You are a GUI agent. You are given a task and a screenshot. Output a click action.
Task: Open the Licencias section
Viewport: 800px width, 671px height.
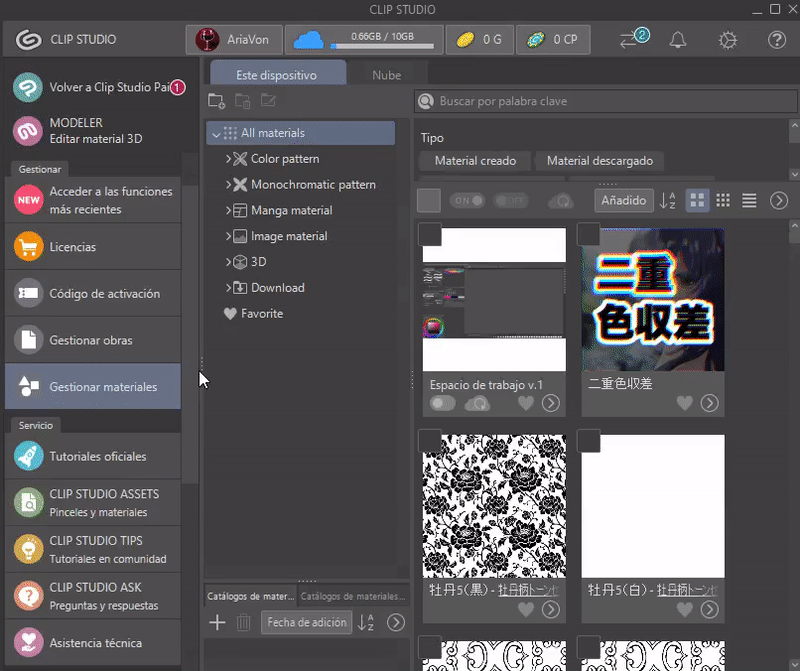[x=93, y=247]
